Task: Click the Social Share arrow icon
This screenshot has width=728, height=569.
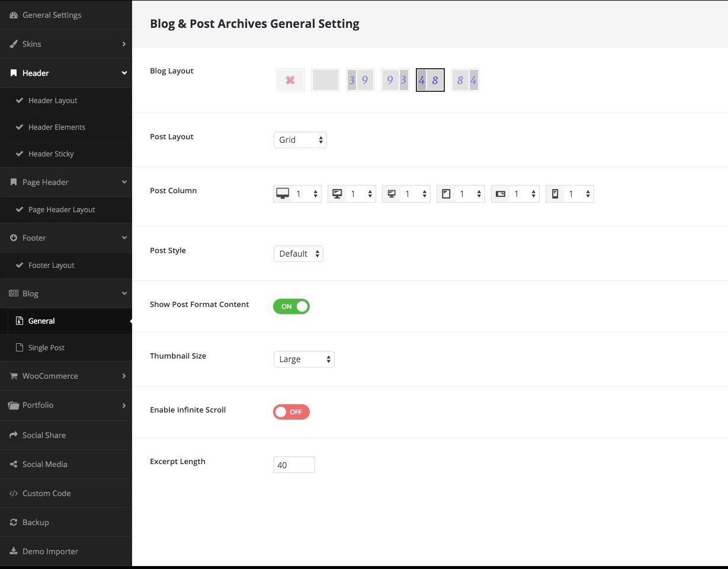Action: [14, 435]
